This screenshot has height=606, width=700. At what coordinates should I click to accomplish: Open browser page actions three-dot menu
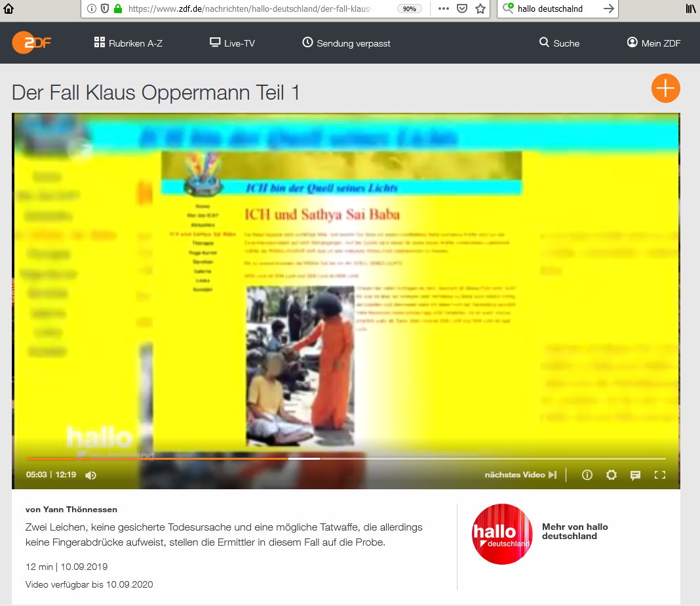pos(443,9)
